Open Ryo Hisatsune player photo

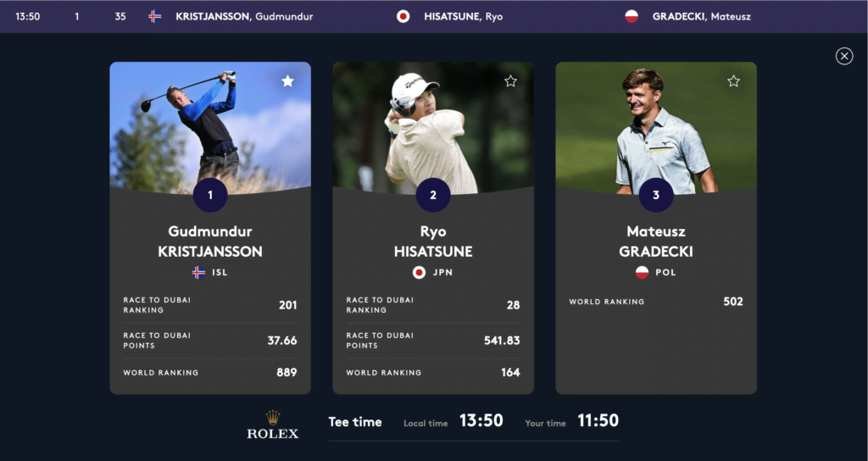pos(433,127)
